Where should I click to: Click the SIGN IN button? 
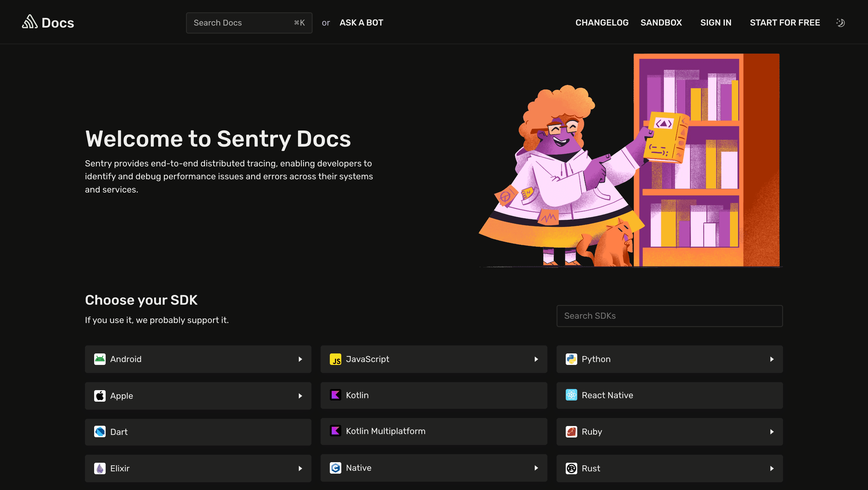tap(716, 23)
